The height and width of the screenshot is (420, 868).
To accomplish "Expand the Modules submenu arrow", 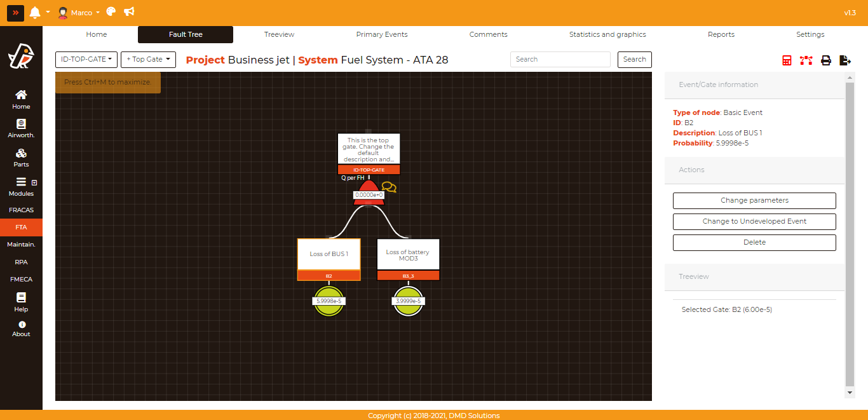I will coord(34,182).
